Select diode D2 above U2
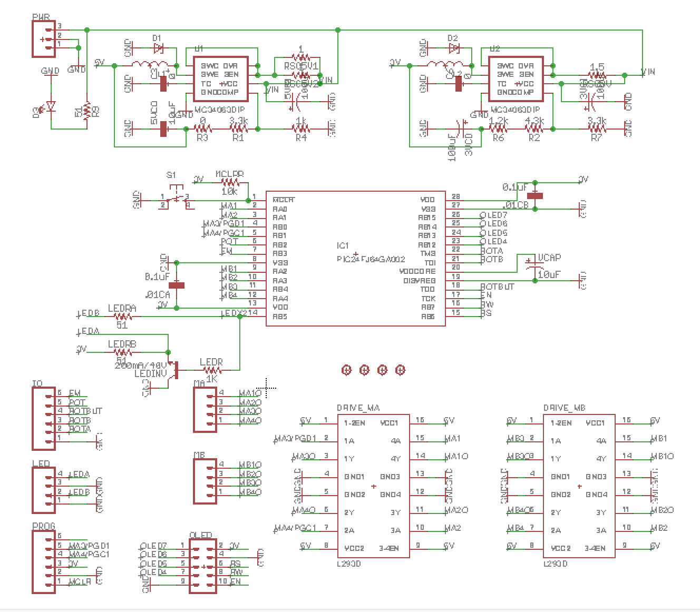 pyautogui.click(x=453, y=48)
